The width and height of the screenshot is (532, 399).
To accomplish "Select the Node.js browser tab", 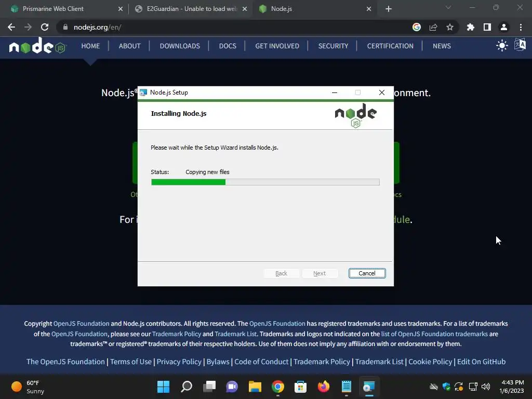I will tap(315, 9).
